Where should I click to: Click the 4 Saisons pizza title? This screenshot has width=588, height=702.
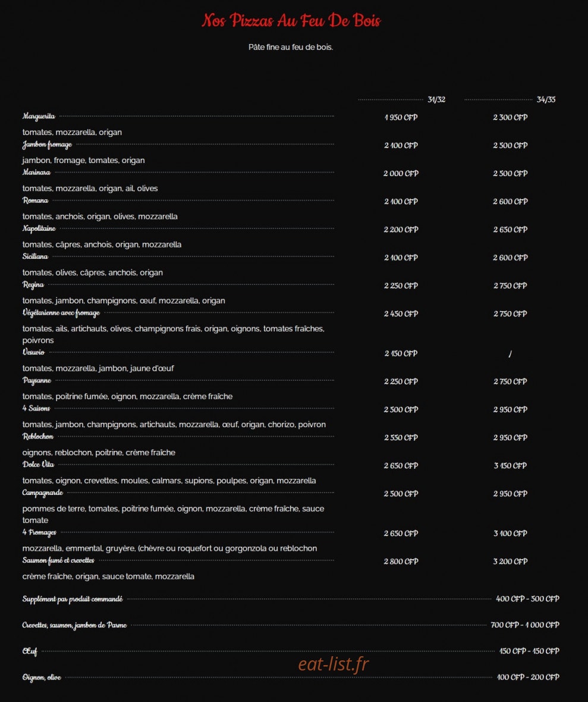tap(36, 408)
